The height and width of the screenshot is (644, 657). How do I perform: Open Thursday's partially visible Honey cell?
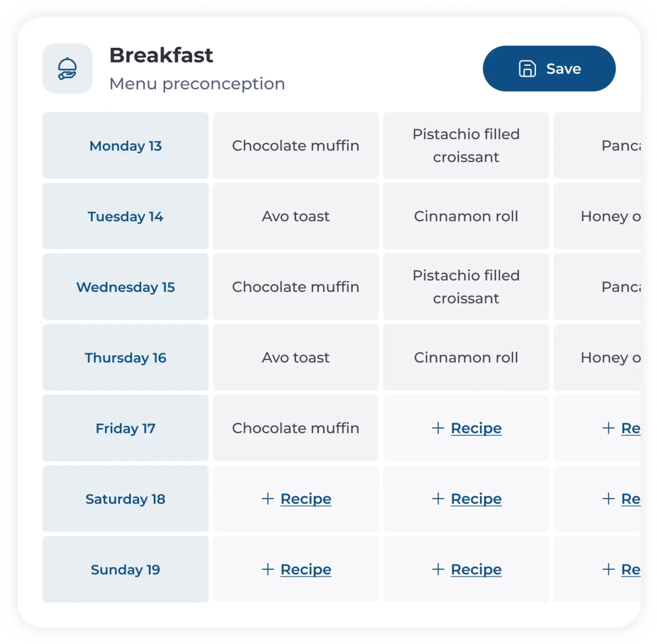coord(597,358)
